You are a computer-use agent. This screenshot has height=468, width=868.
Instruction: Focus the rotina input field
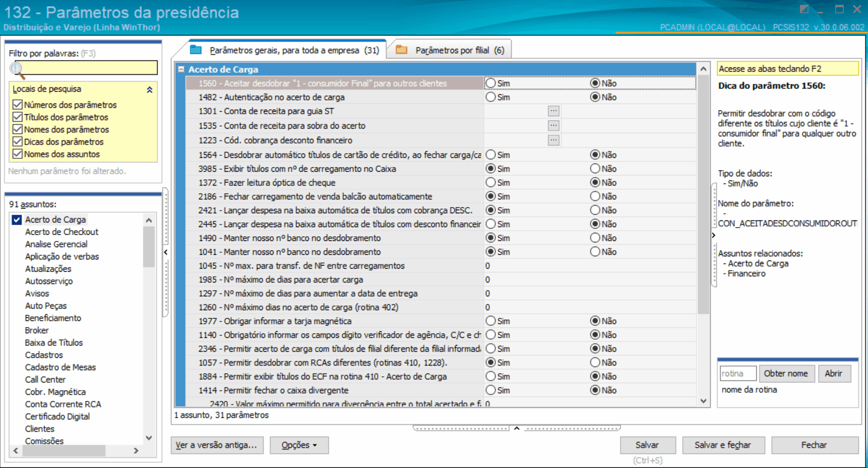pyautogui.click(x=737, y=374)
